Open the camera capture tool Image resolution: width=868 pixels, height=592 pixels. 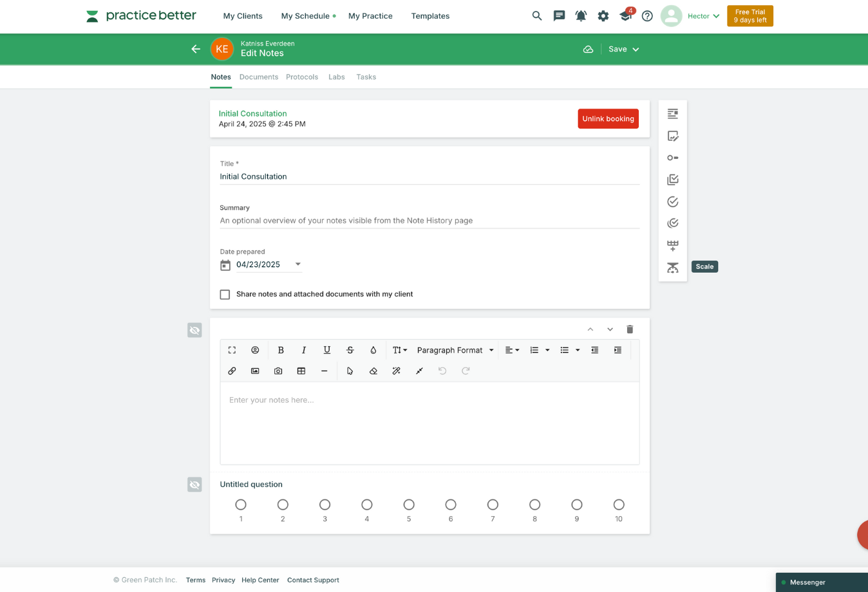point(278,371)
